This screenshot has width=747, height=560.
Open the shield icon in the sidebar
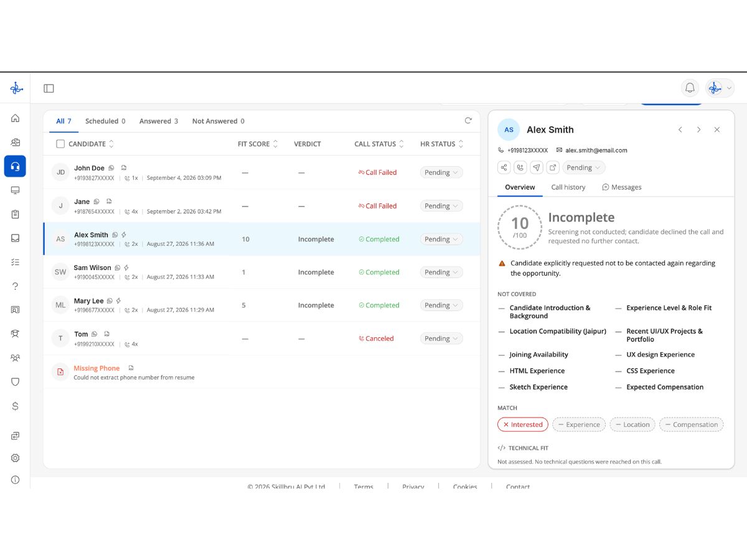tap(15, 381)
